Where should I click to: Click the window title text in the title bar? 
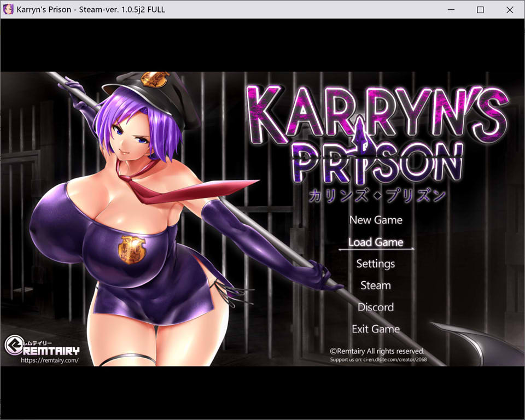tap(91, 9)
